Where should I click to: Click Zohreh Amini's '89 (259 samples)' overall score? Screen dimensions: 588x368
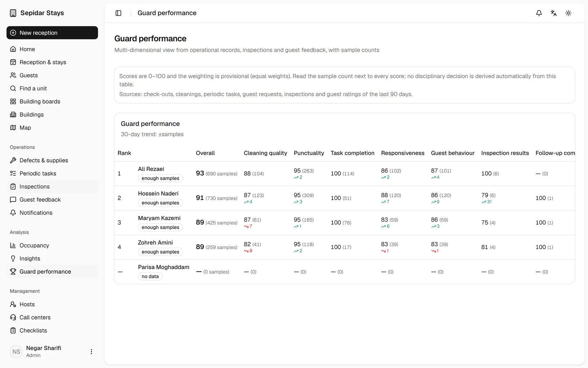217,247
